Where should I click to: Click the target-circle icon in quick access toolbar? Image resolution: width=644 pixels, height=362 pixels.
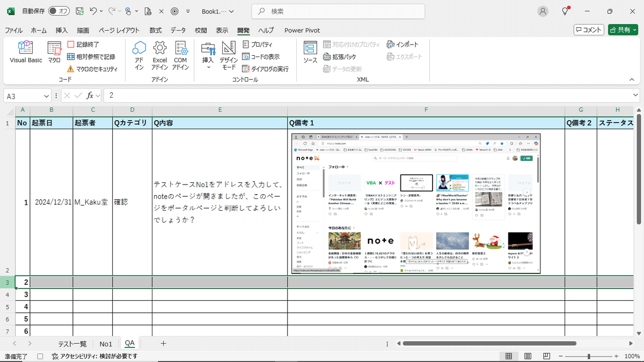pyautogui.click(x=174, y=11)
